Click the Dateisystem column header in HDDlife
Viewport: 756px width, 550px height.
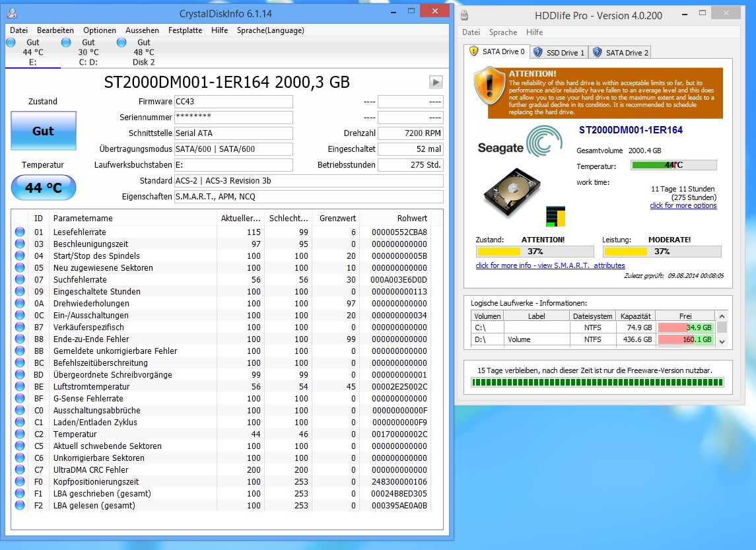[592, 316]
